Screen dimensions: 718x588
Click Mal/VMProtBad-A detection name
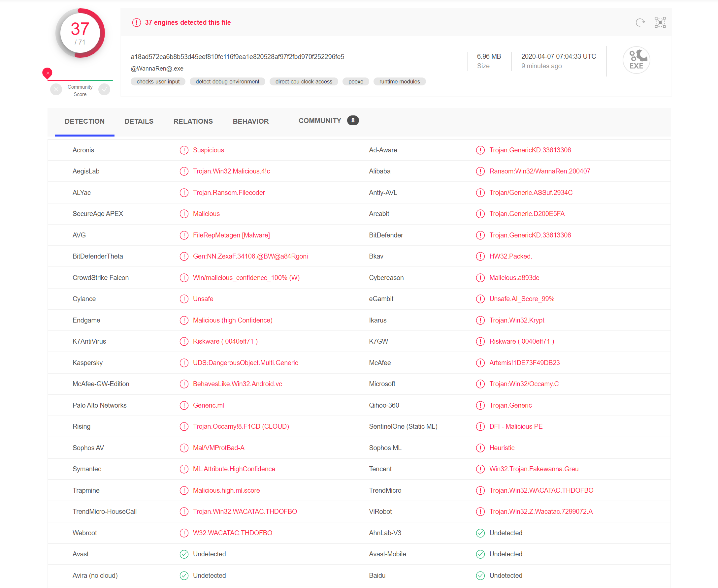click(219, 448)
